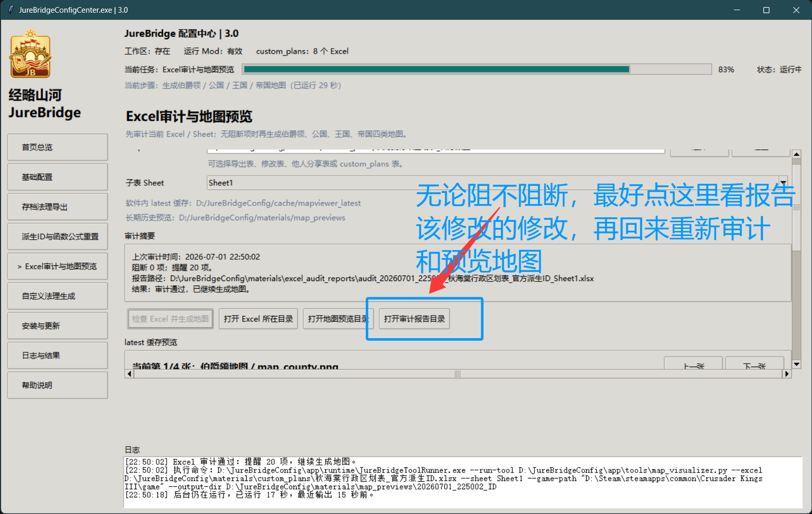Viewport: 812px width, 514px height.
Task: Open the 首页总览 page
Action: click(58, 147)
